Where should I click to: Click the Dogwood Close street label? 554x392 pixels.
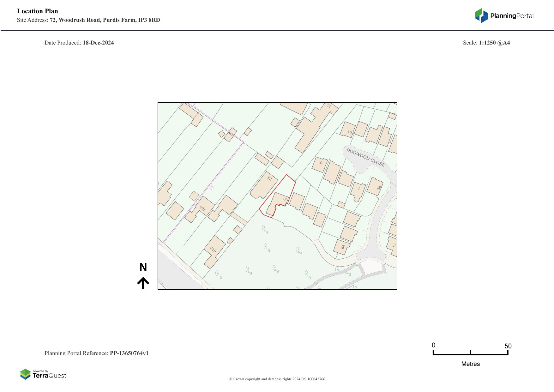365,157
